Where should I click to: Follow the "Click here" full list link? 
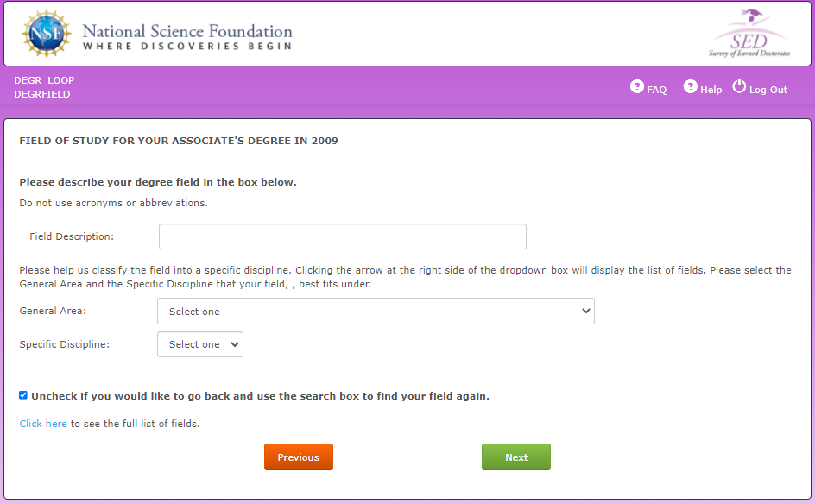point(43,424)
